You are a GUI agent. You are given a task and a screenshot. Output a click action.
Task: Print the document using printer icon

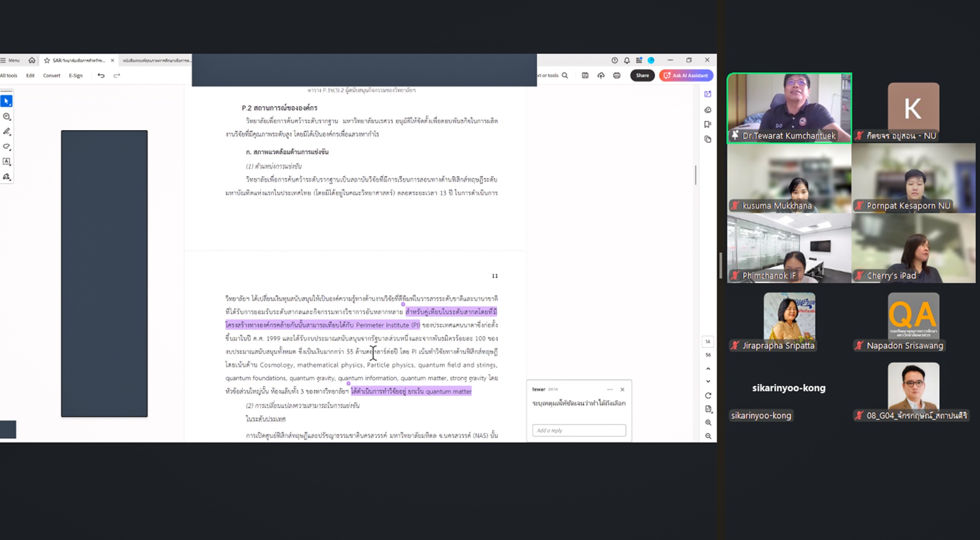pos(616,76)
